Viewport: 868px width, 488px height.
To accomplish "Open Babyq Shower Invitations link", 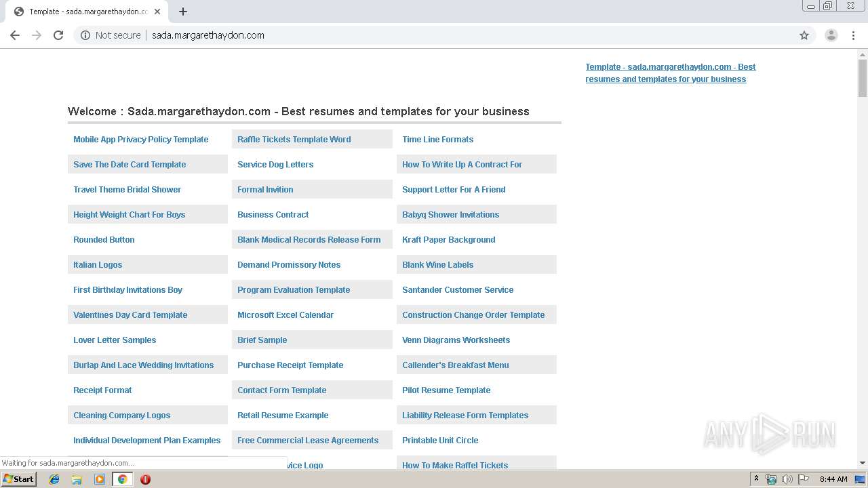I will click(x=450, y=214).
